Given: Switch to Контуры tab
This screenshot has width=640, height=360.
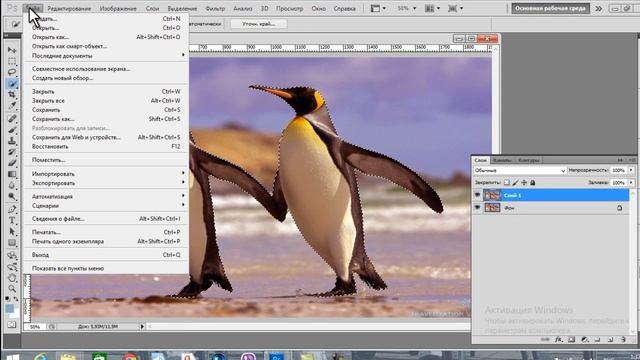Looking at the screenshot, I should tap(528, 160).
